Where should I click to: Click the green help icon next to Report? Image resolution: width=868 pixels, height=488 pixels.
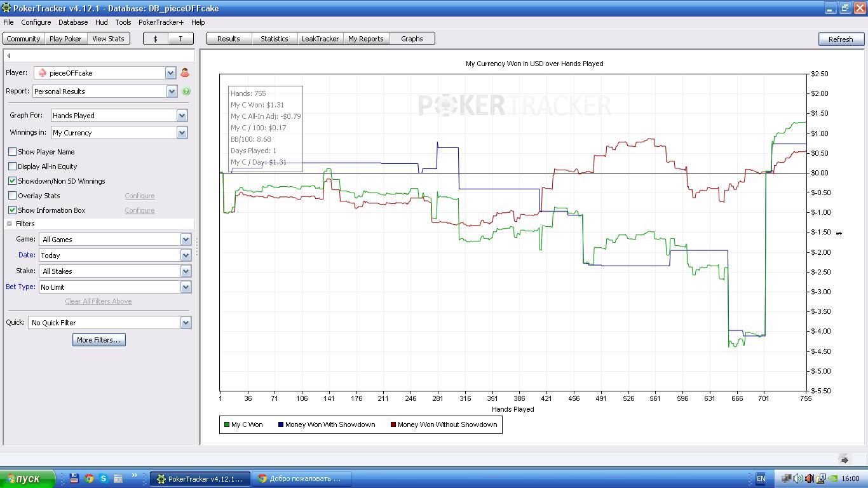tap(186, 91)
